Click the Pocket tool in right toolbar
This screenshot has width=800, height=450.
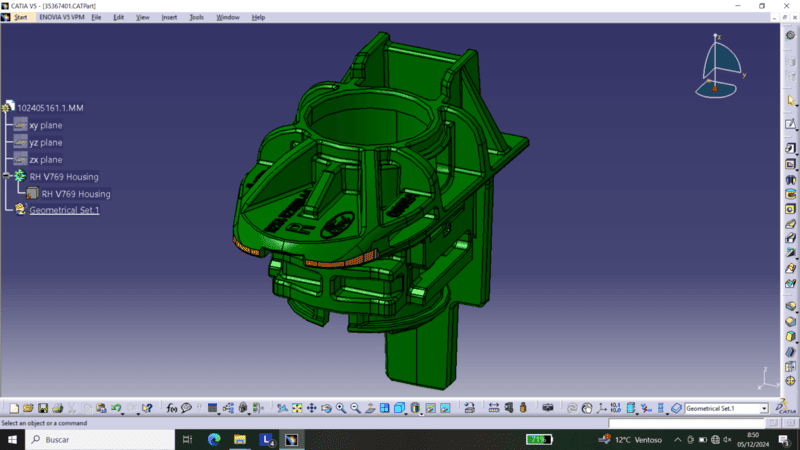coord(790,164)
